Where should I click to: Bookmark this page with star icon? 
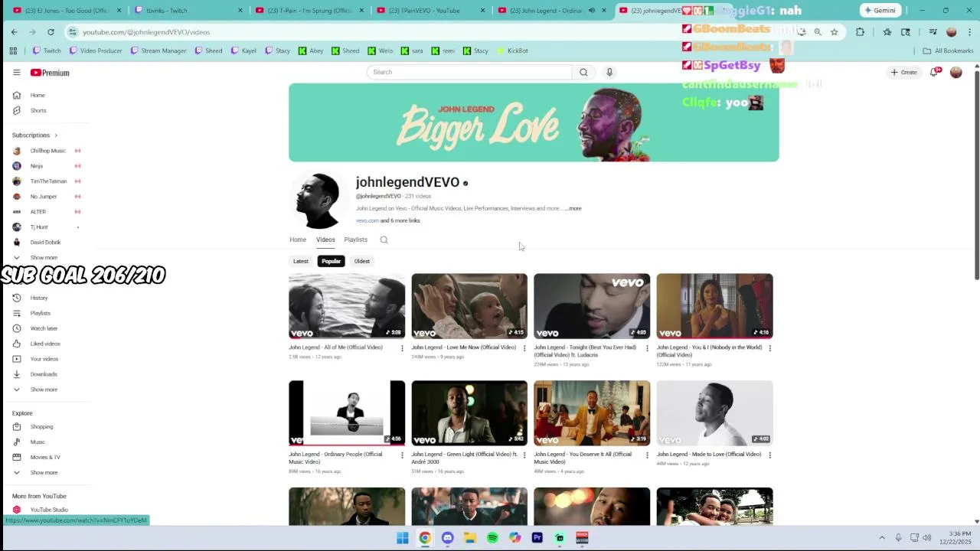click(x=834, y=32)
